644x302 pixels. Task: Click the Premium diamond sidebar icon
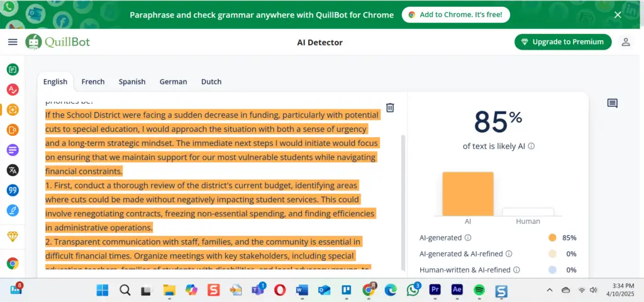(x=13, y=237)
